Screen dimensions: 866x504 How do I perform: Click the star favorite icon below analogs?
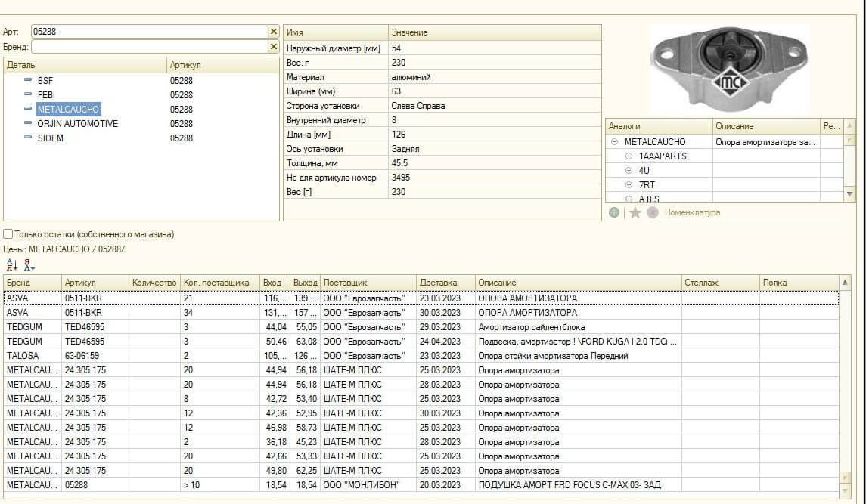[x=635, y=213]
